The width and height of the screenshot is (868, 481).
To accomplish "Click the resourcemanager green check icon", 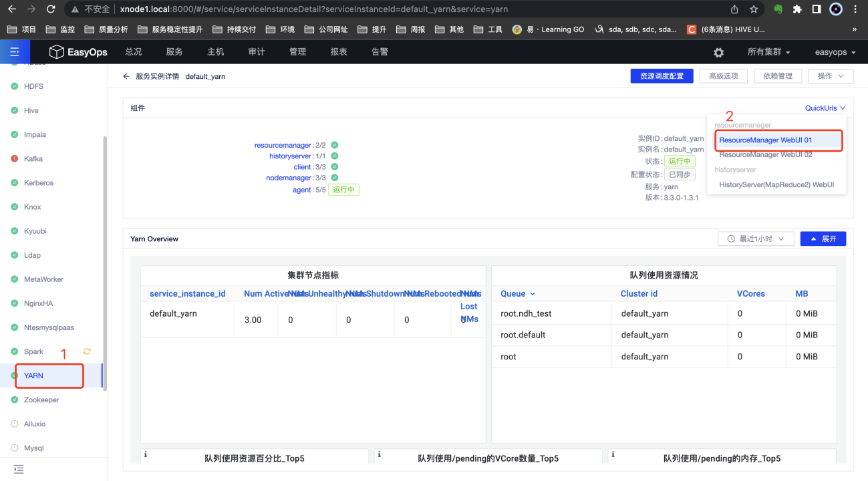I will (335, 145).
